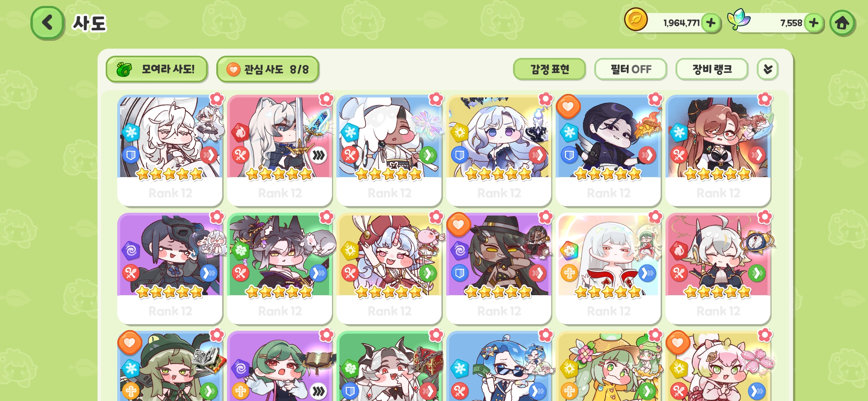This screenshot has width=868, height=401.
Task: Add crystals with the plus button
Action: point(813,23)
